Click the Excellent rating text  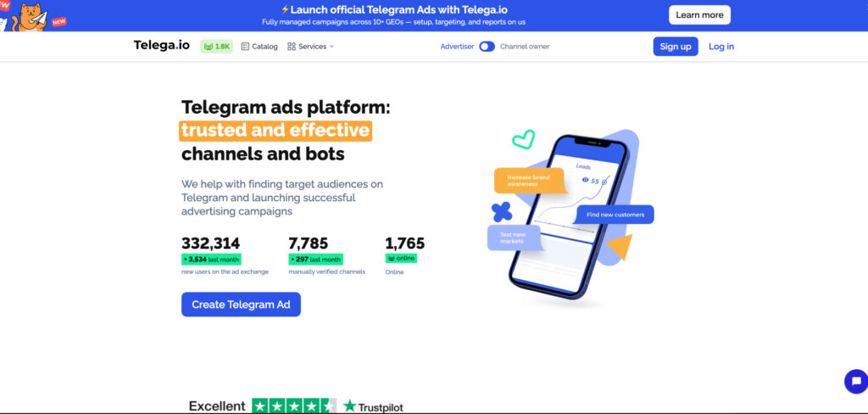217,406
